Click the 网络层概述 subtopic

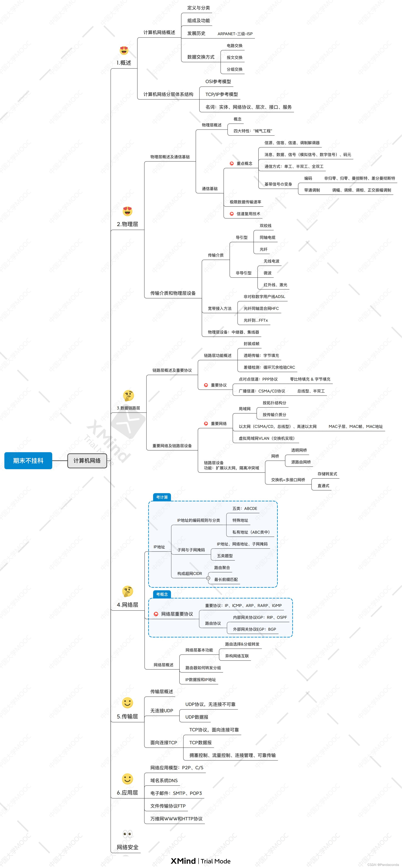pos(164,665)
